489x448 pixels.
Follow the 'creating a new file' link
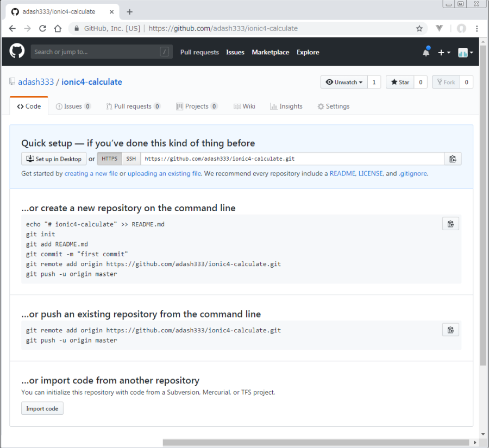[x=91, y=174]
